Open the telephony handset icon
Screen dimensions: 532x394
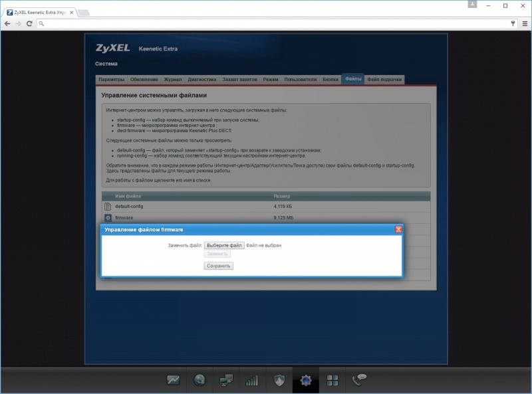(359, 380)
